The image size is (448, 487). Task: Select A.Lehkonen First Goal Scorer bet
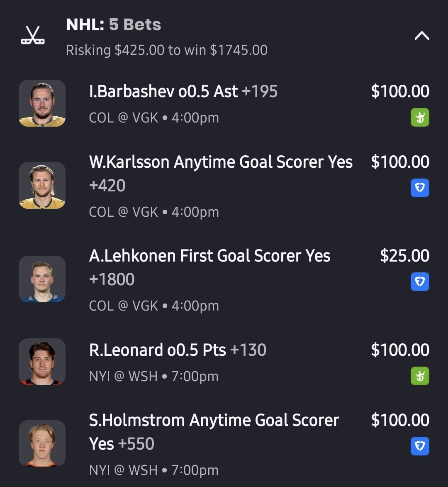coord(209,256)
